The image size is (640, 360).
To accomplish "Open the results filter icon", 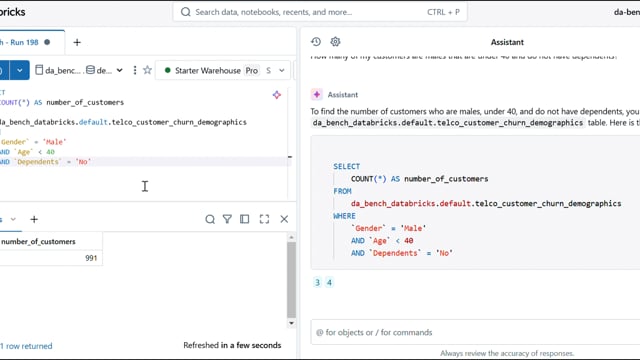I will (x=227, y=219).
